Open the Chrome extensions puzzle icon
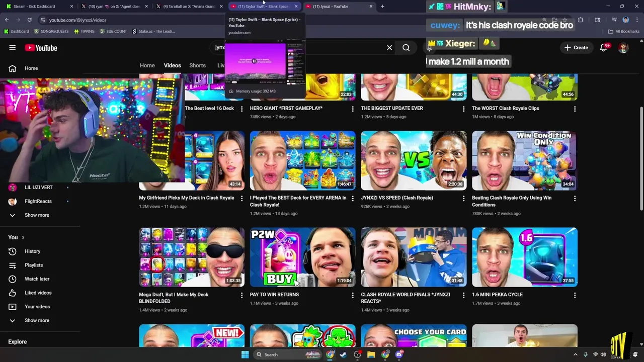This screenshot has height=362, width=644. point(581,20)
